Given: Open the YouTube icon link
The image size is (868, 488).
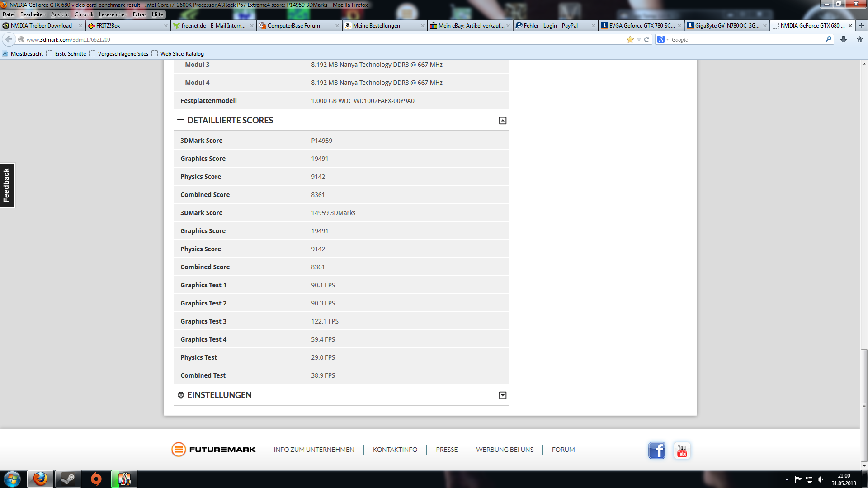Looking at the screenshot, I should coord(682,450).
